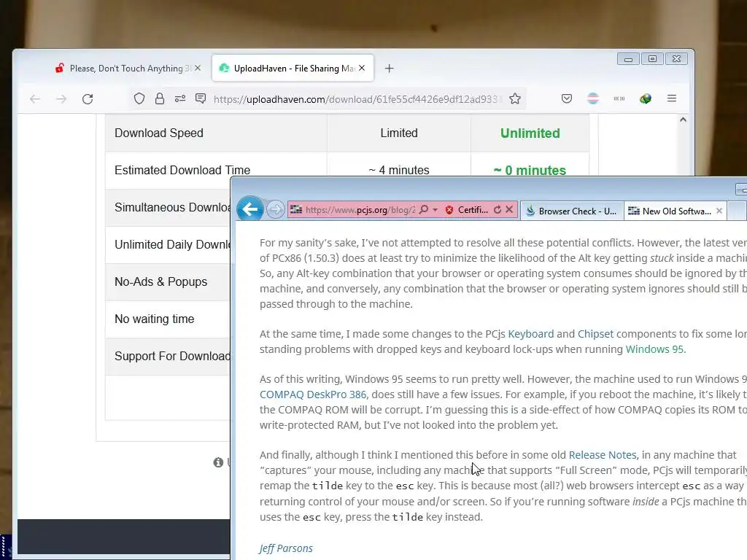Click the Firefox page scrollbar up arrow
Screen dimensions: 747x560
(683, 120)
